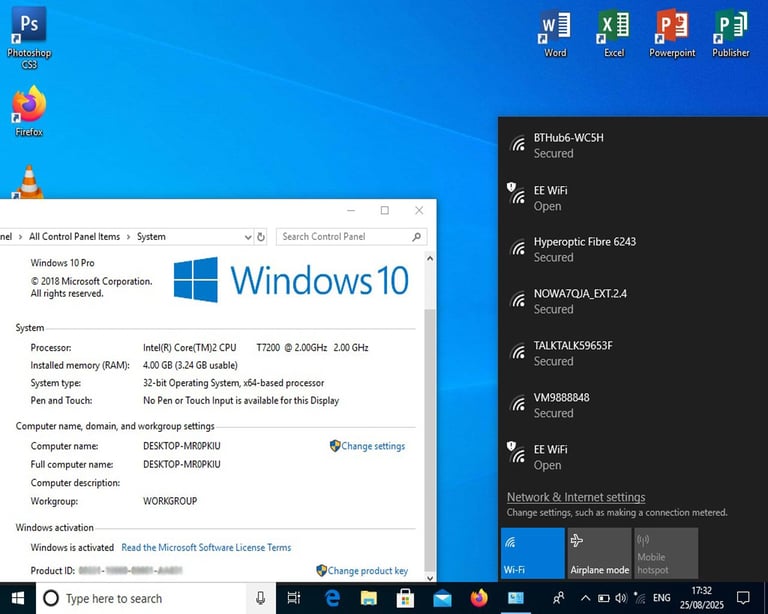Click the Wi-Fi network icon in tray
The width and height of the screenshot is (768, 614).
click(639, 598)
